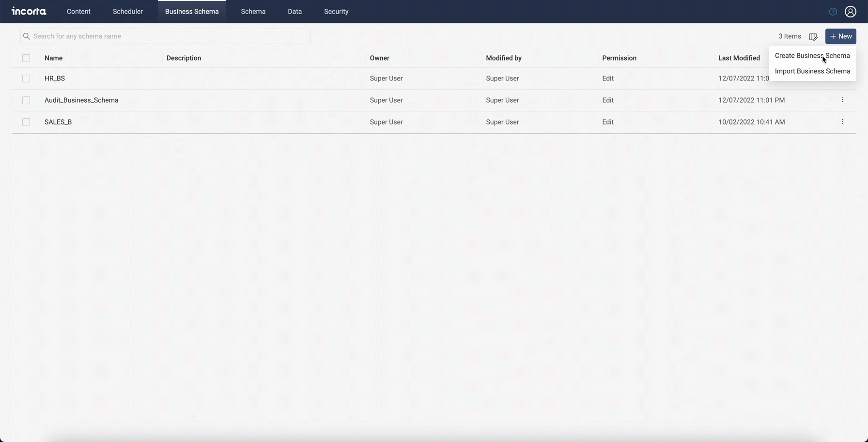Open the user profile icon
The width and height of the screenshot is (868, 442).
(851, 12)
